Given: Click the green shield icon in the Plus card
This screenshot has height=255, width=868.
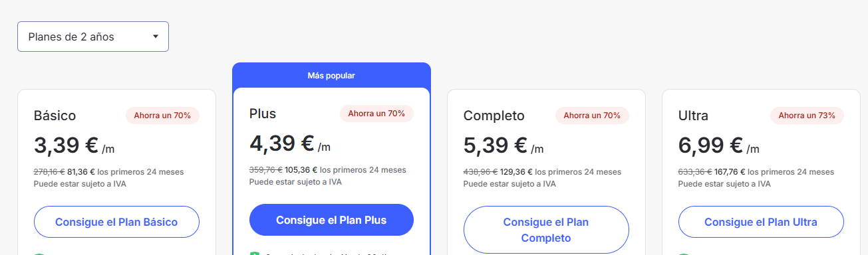Looking at the screenshot, I should [254, 253].
